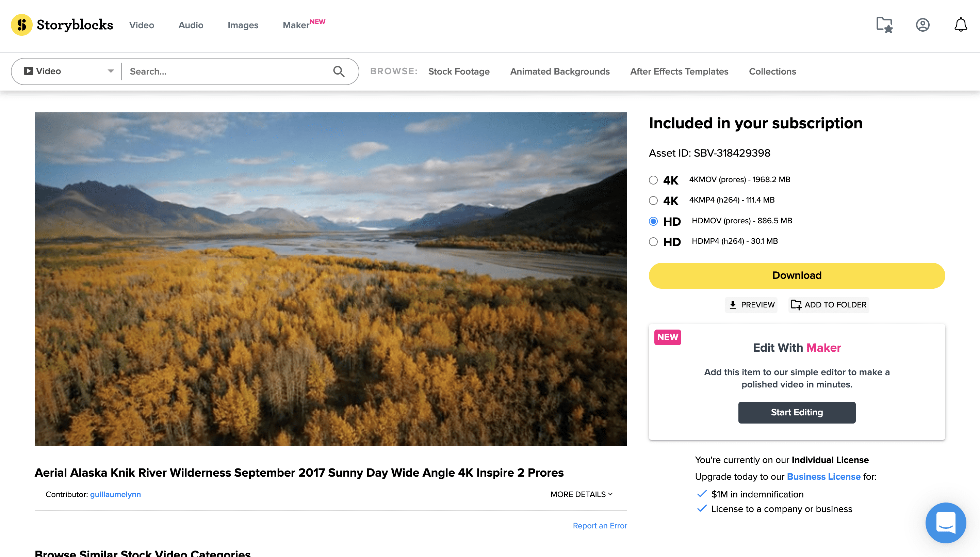This screenshot has width=980, height=557.
Task: Open the chat support bubble
Action: tap(946, 523)
